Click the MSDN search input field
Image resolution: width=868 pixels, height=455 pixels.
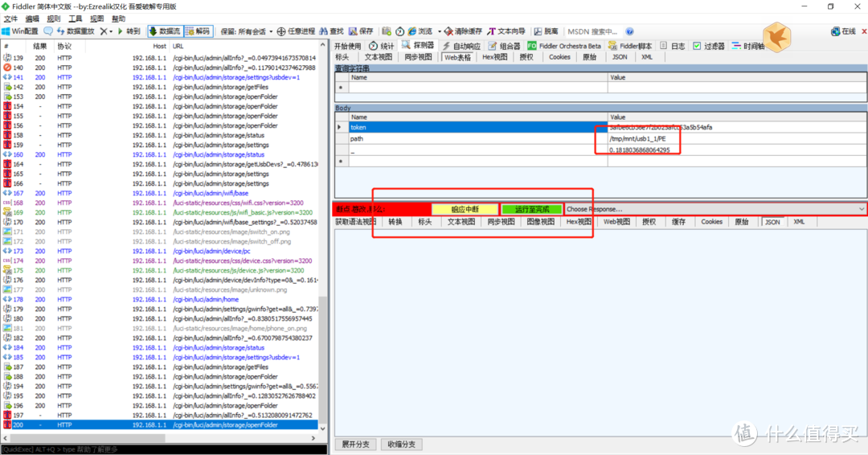click(594, 31)
